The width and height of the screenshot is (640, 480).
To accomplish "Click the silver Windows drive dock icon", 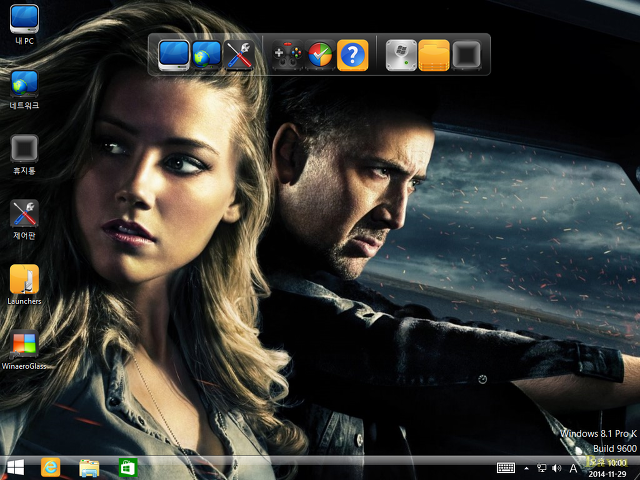I will click(401, 55).
